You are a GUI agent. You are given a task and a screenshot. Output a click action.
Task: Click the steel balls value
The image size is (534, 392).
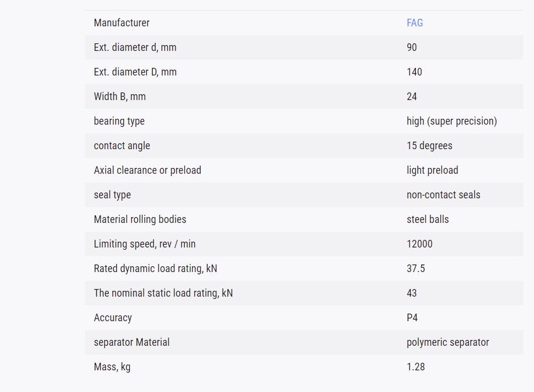point(428,219)
